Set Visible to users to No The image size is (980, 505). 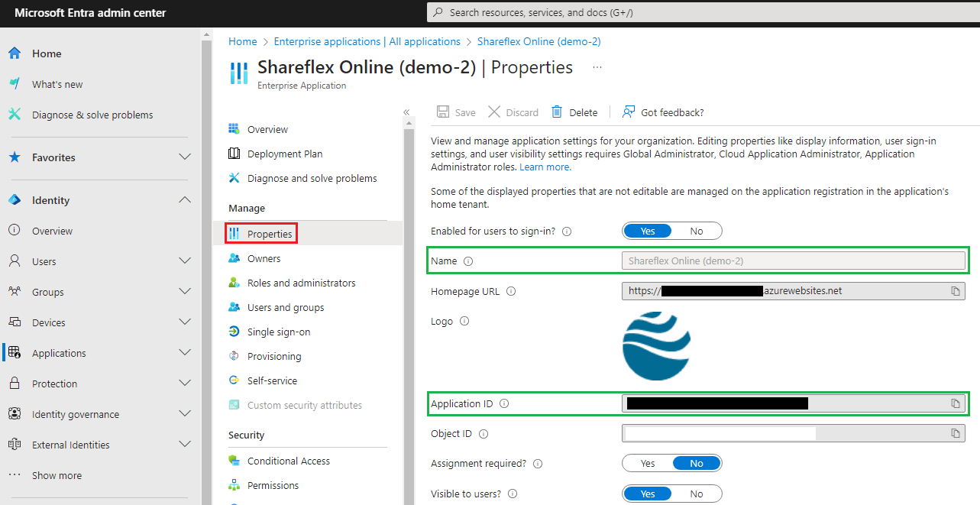pyautogui.click(x=696, y=494)
